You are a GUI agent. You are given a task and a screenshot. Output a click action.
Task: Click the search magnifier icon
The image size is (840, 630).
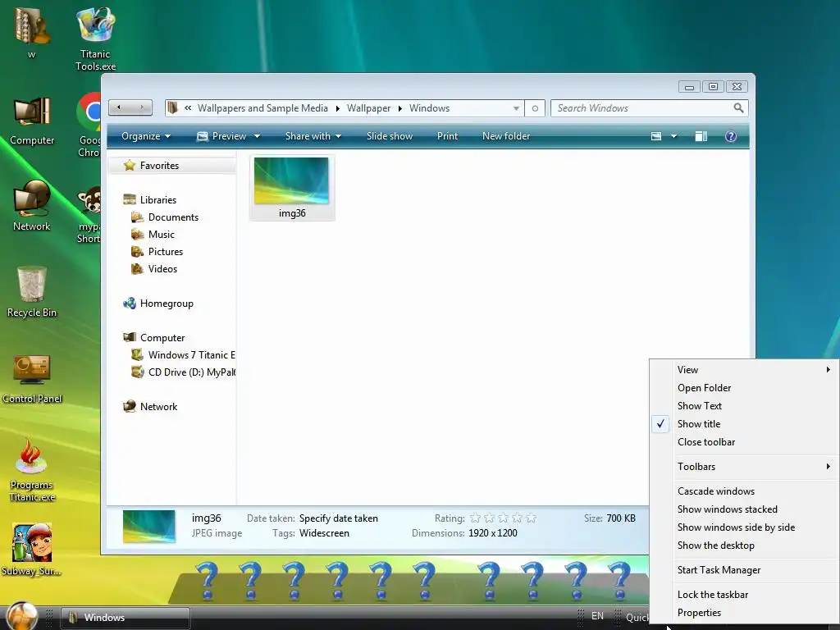(738, 108)
